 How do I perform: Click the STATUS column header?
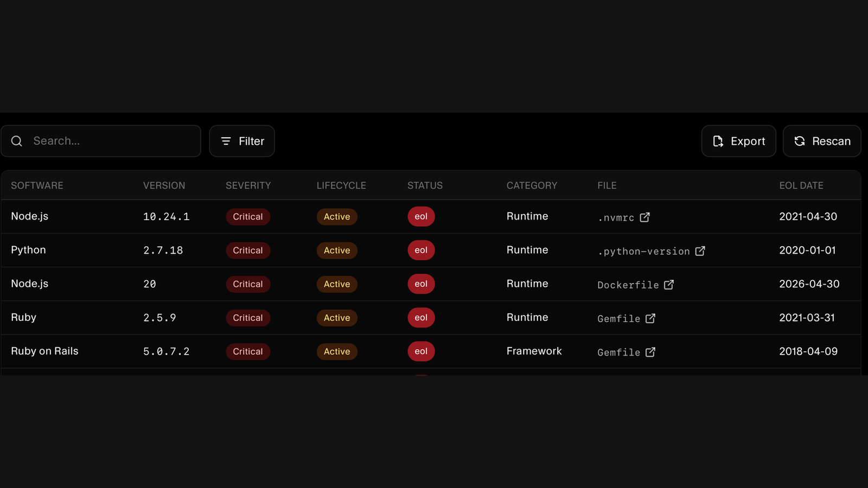point(425,185)
